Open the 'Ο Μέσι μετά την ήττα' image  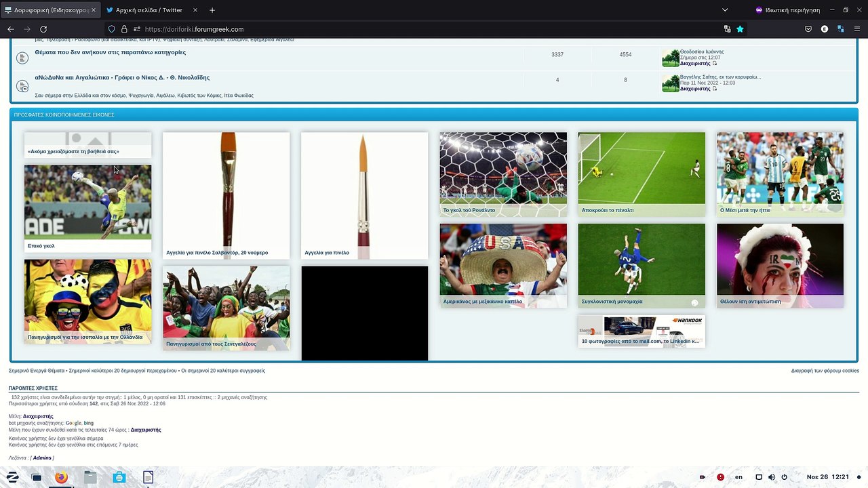(780, 174)
